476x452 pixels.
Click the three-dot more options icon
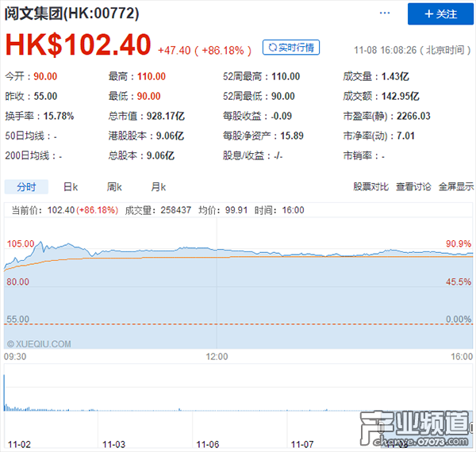tap(385, 13)
